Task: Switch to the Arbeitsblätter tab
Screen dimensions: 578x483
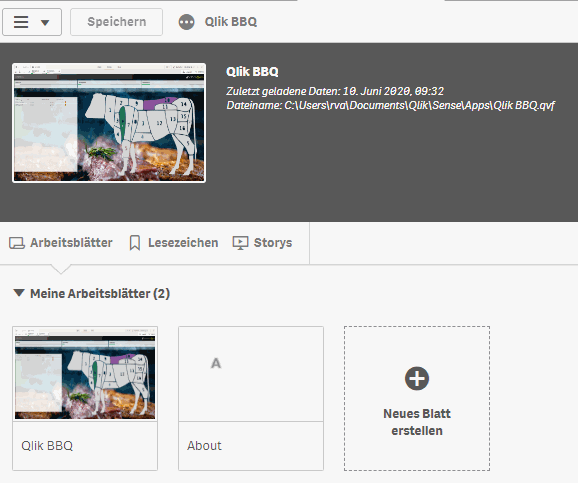Action: pyautogui.click(x=61, y=243)
